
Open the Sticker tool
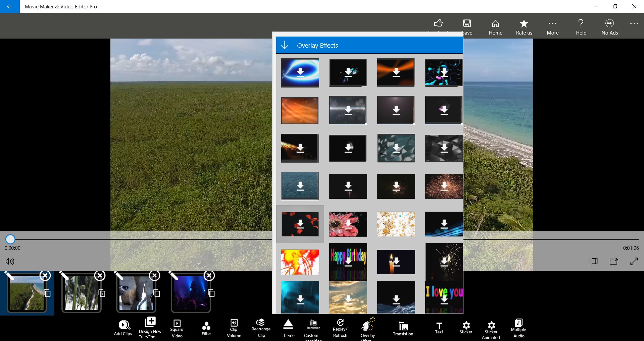(466, 328)
